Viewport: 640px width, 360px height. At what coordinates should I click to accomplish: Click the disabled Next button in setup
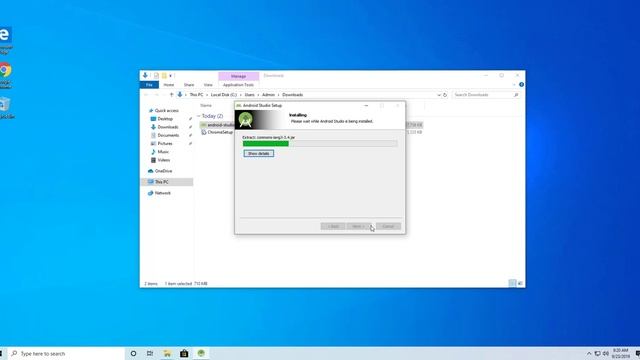pos(358,226)
